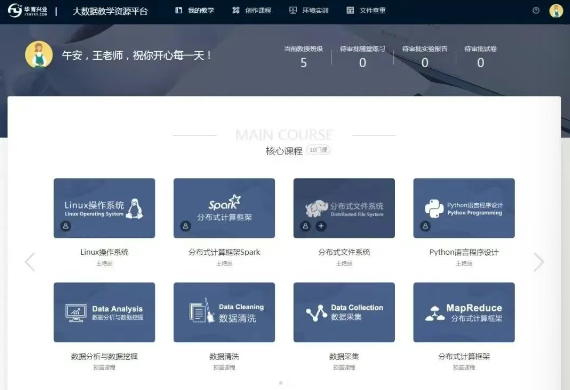
Task: Click the 分布式文件系统 title below its card
Action: (x=344, y=252)
